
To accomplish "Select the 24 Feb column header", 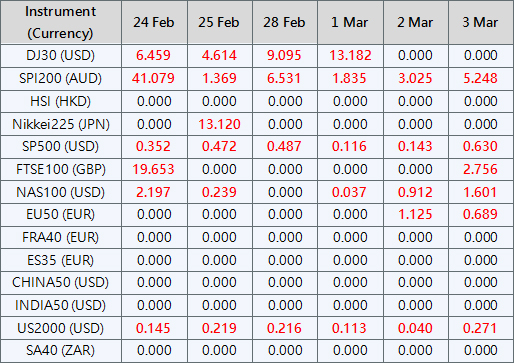I will pos(154,22).
